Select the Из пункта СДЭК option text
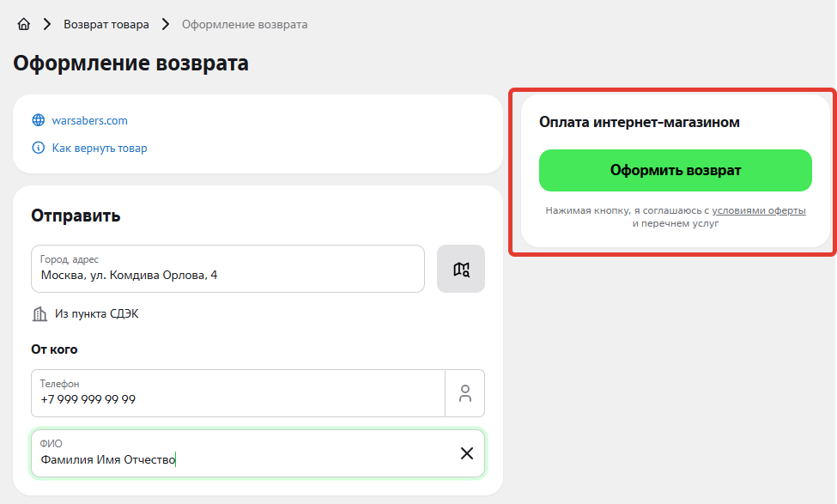837x504 pixels. click(96, 314)
